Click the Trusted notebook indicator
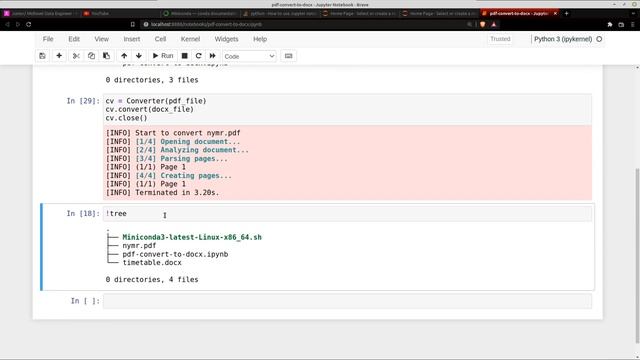Viewport: 640px width, 360px height. [x=500, y=39]
